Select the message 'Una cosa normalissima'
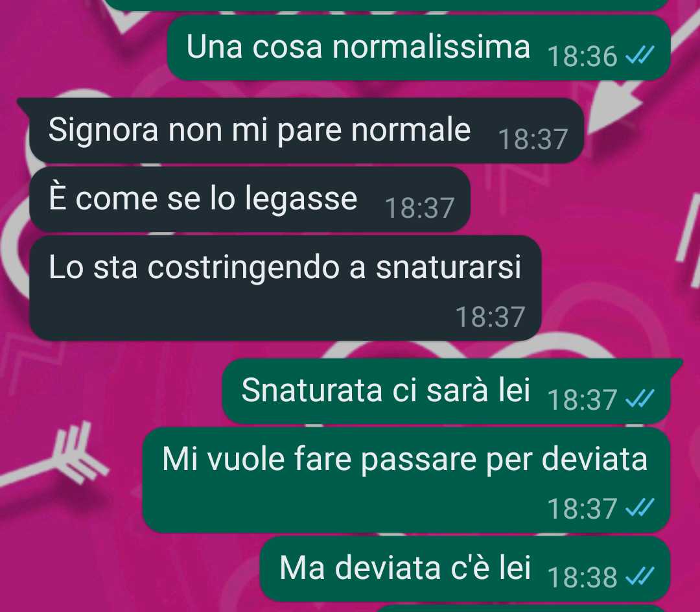 coord(419,47)
